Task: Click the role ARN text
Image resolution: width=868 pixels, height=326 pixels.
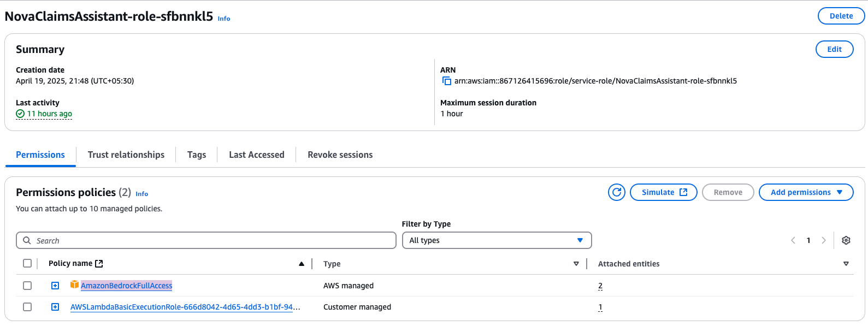Action: coord(595,81)
